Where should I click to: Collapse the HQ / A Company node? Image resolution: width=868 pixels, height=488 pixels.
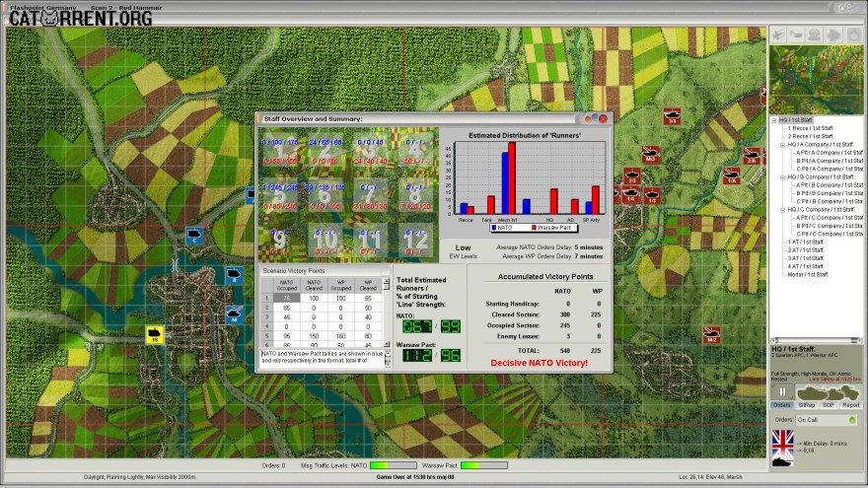tap(783, 144)
